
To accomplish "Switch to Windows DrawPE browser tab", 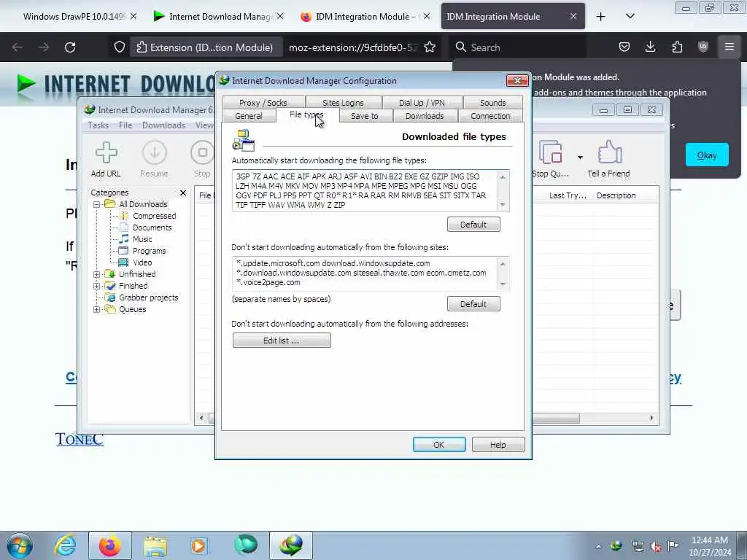I will pyautogui.click(x=76, y=17).
